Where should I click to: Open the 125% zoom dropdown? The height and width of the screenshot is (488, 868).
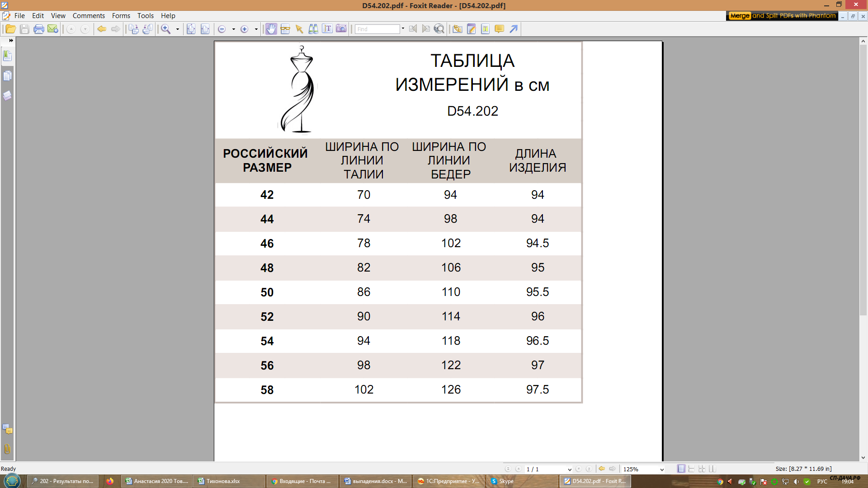click(662, 469)
